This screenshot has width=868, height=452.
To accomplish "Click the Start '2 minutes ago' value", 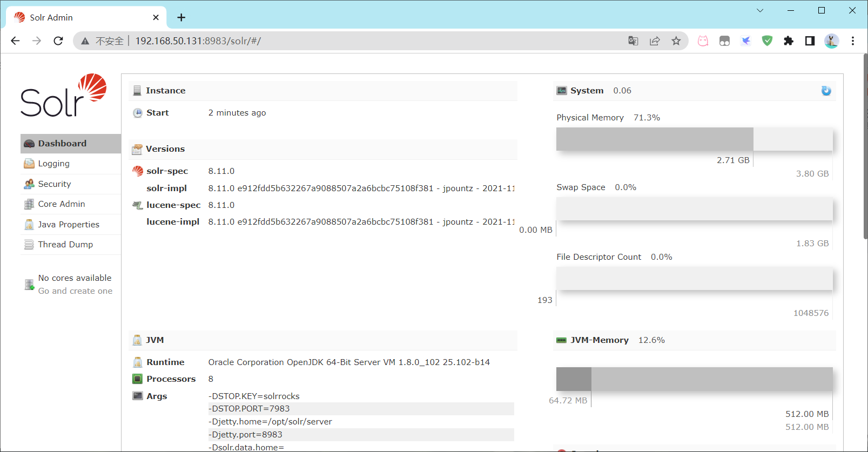I will tap(237, 113).
